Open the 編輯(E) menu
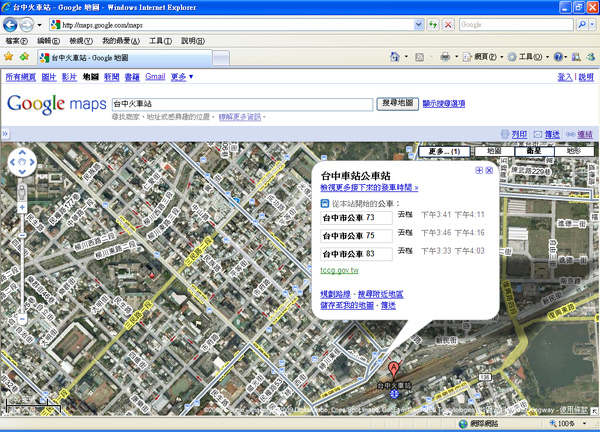Image resolution: width=600 pixels, height=432 pixels. (48, 41)
